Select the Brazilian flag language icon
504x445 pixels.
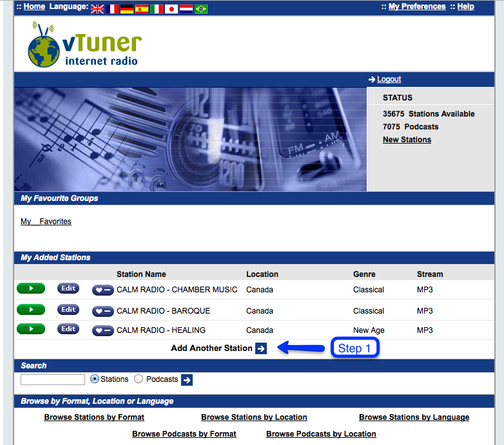point(201,9)
